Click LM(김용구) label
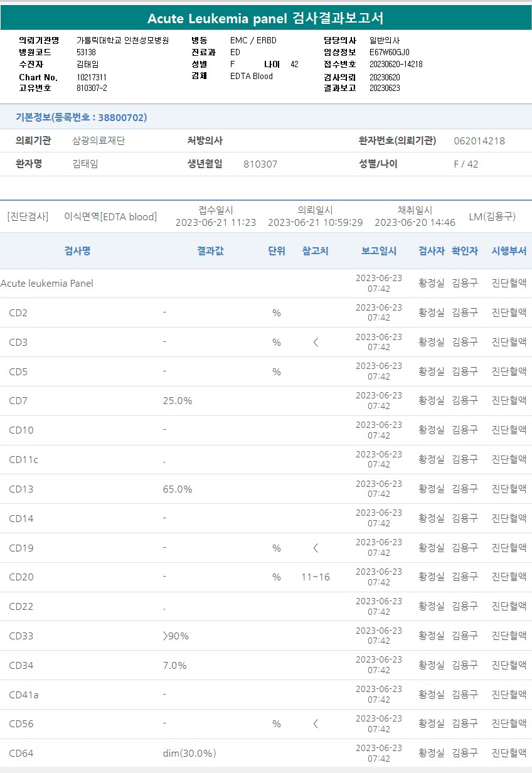The image size is (532, 773). (x=492, y=216)
